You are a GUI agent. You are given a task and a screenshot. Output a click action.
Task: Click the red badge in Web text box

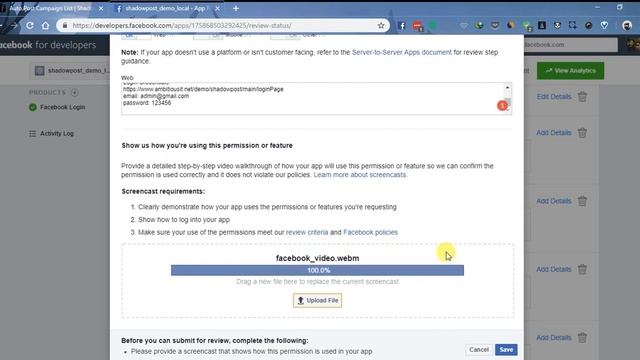pyautogui.click(x=502, y=106)
